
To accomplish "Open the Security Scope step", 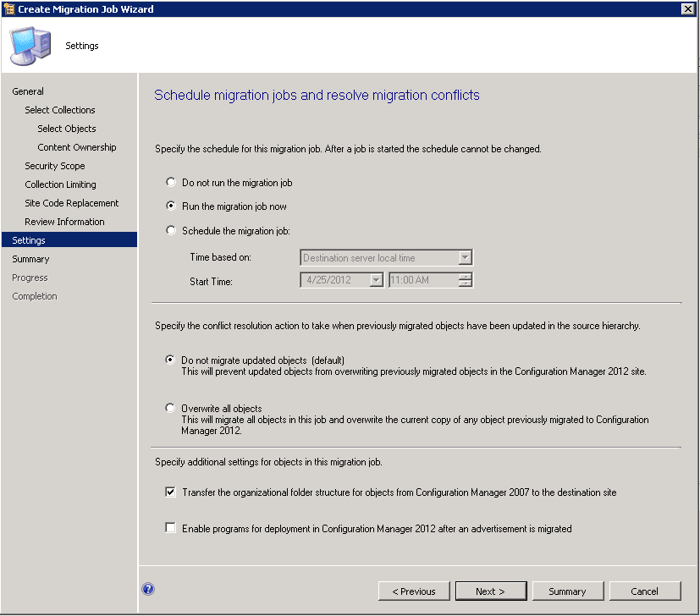I will 55,166.
